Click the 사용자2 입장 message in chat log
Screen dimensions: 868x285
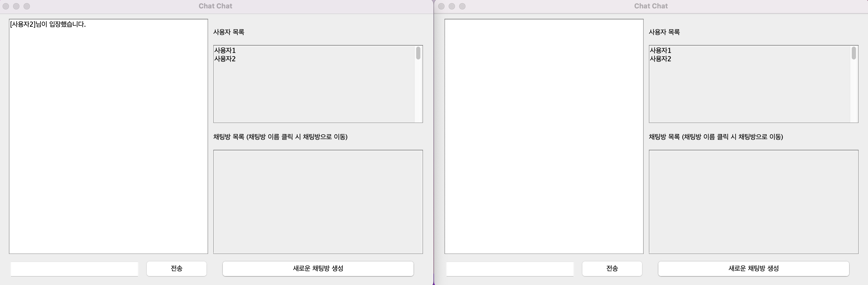click(x=48, y=24)
